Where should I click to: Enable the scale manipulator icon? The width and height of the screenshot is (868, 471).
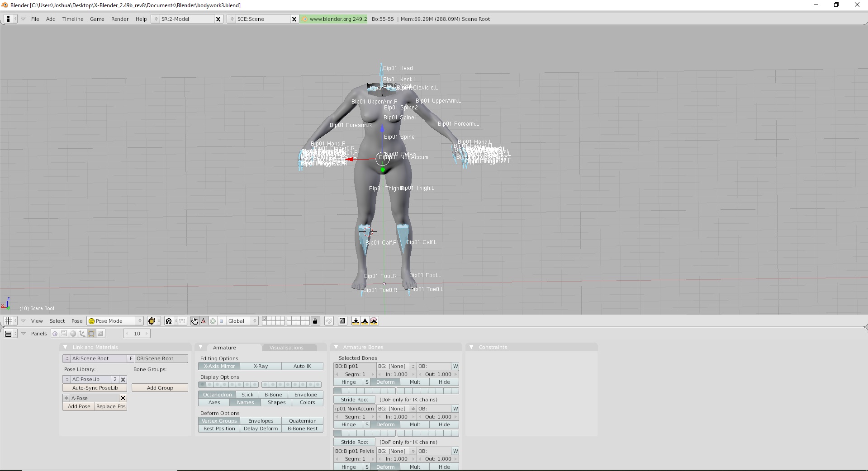(x=221, y=321)
